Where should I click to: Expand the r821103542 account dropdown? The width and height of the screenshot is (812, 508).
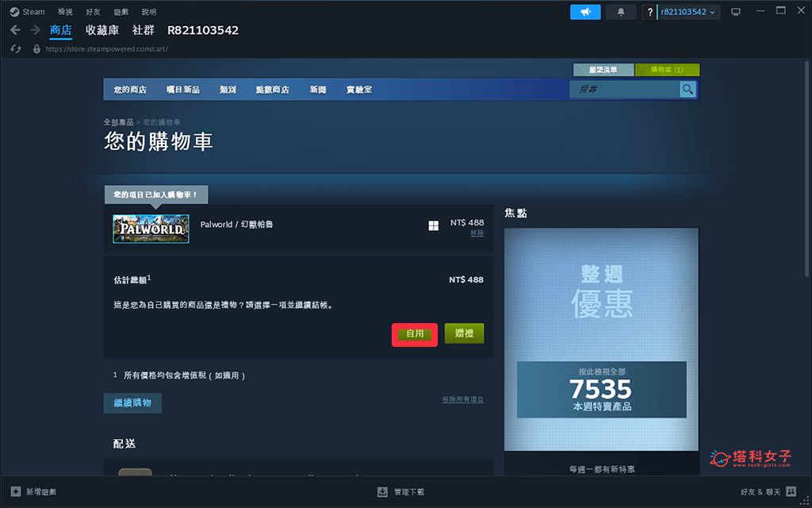click(688, 12)
